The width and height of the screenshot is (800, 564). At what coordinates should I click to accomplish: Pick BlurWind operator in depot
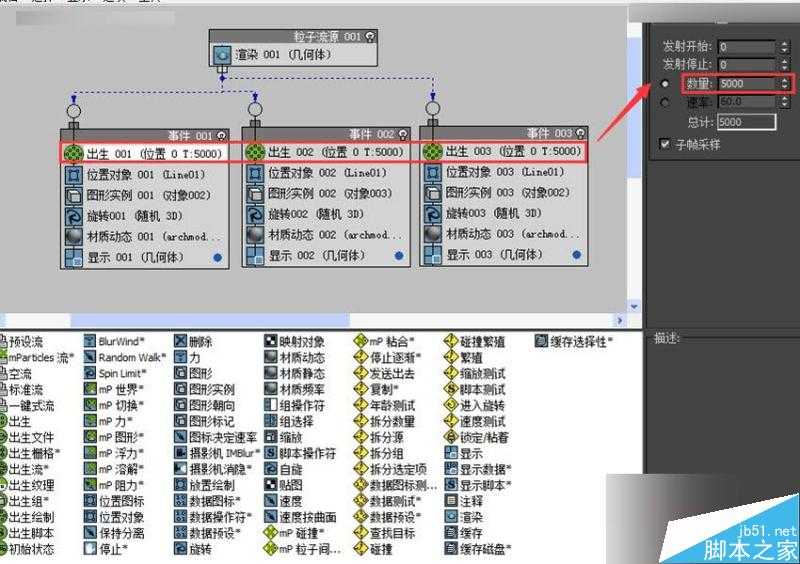coord(114,341)
